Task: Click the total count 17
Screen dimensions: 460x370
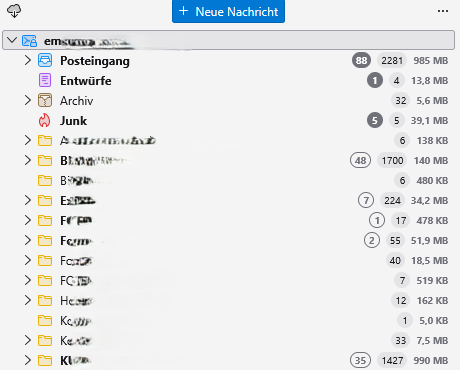Action: click(401, 220)
